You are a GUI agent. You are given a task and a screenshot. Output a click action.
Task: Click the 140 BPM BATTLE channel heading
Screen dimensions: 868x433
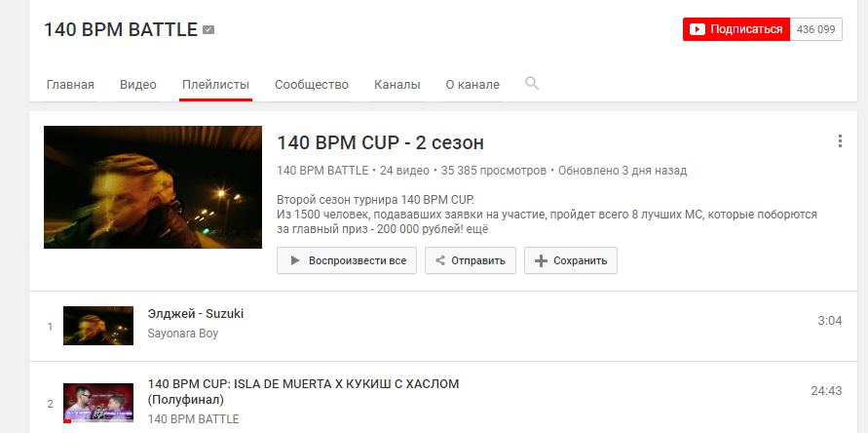pos(121,29)
